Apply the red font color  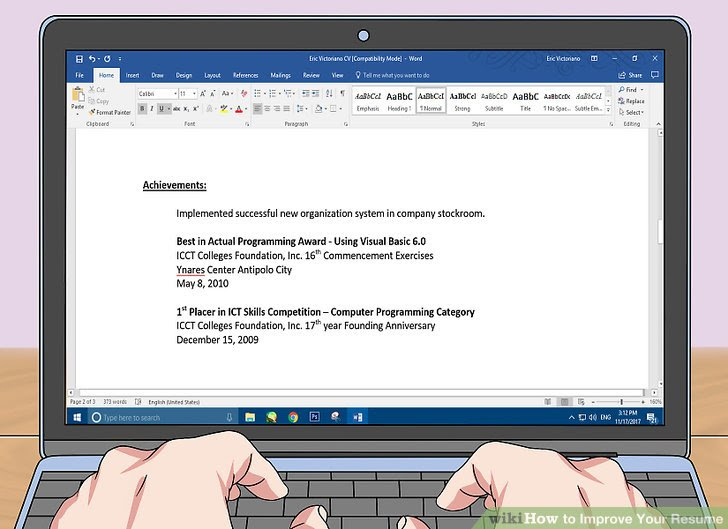pos(239,109)
